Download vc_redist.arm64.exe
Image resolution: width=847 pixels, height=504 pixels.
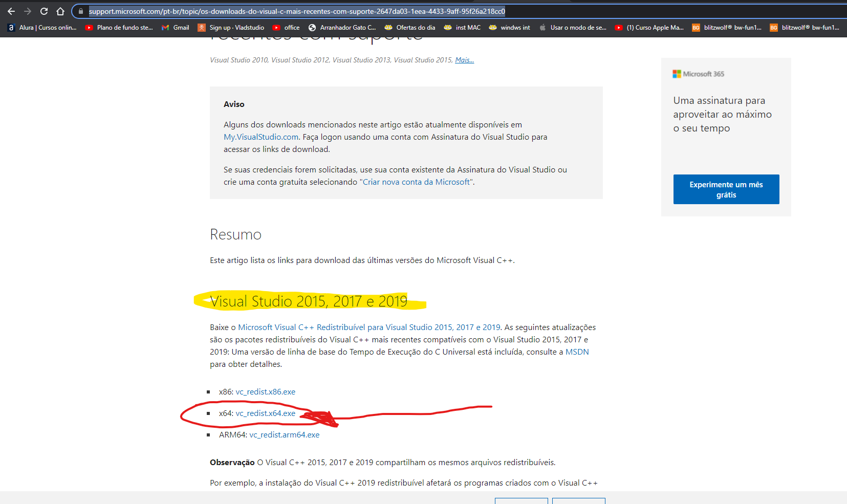pos(284,435)
